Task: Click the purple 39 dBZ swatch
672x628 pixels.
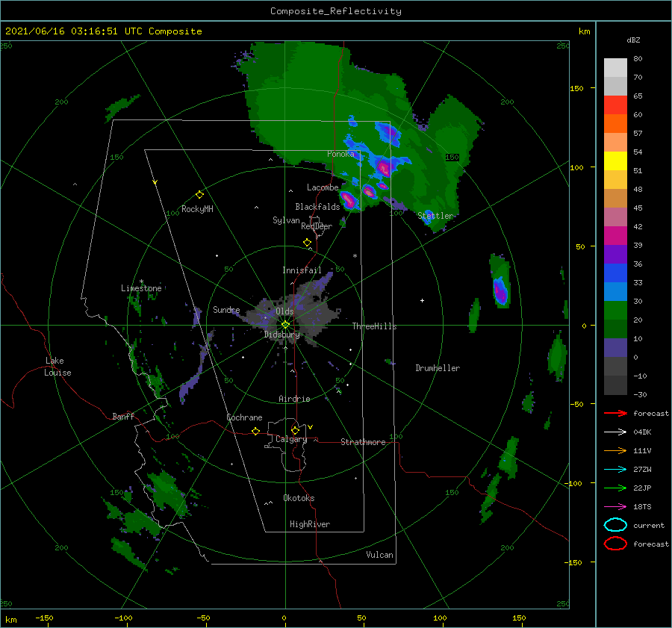Action: [x=615, y=254]
